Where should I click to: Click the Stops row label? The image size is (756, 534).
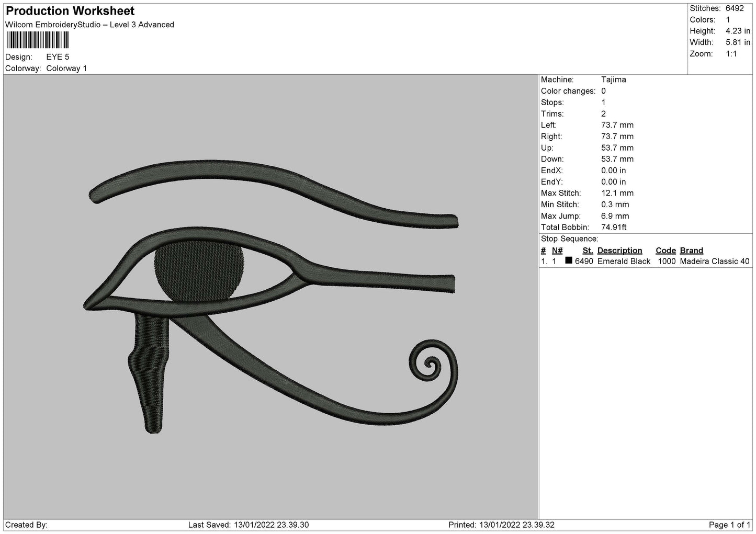click(x=552, y=103)
